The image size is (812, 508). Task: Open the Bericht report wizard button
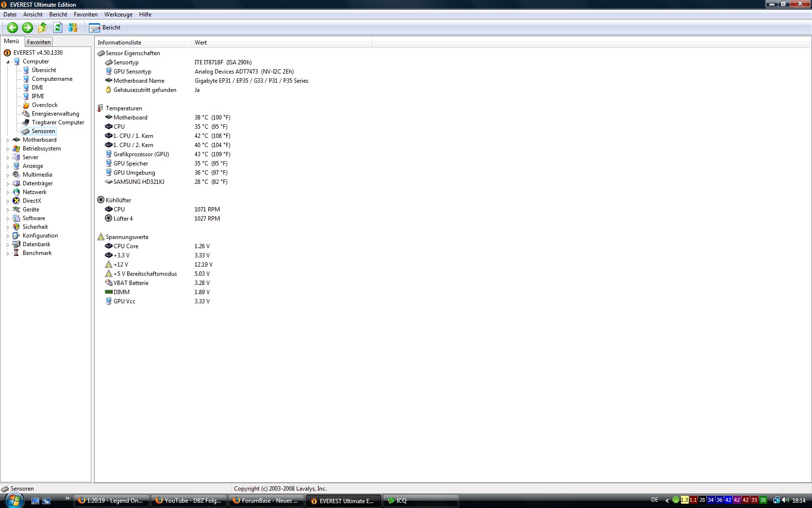tap(105, 28)
